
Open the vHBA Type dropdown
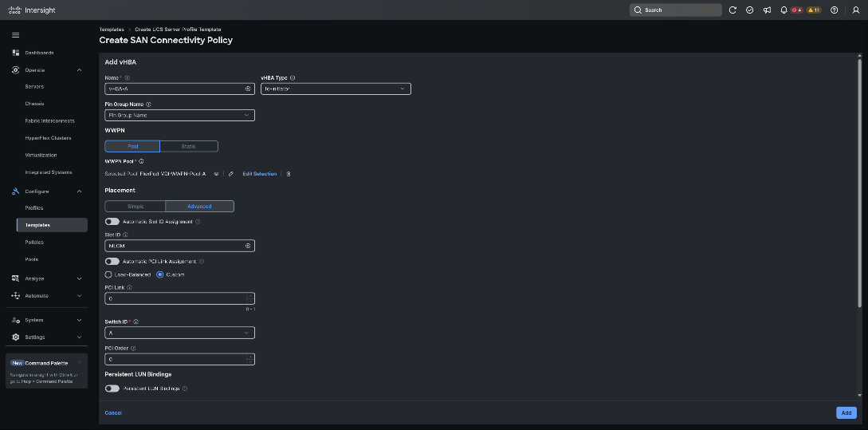[x=336, y=89]
